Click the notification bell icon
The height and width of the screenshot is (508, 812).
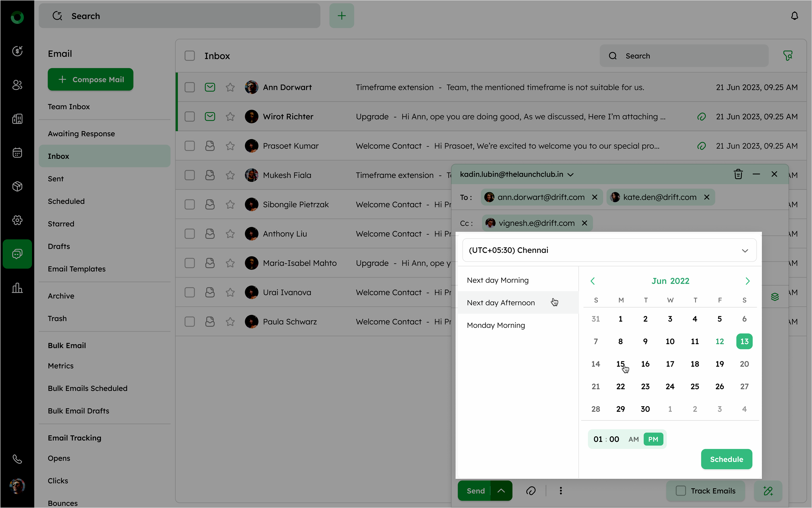coord(794,16)
